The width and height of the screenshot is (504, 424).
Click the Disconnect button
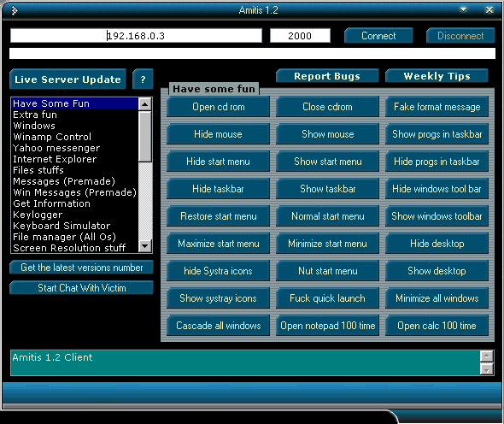coord(460,36)
